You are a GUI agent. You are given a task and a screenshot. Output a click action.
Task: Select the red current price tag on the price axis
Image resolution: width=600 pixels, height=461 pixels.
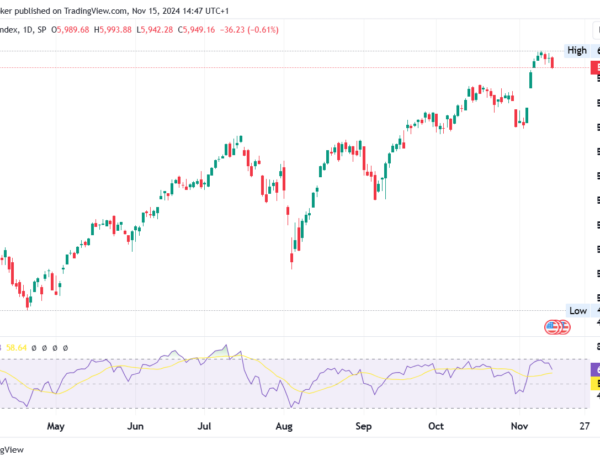coord(593,65)
